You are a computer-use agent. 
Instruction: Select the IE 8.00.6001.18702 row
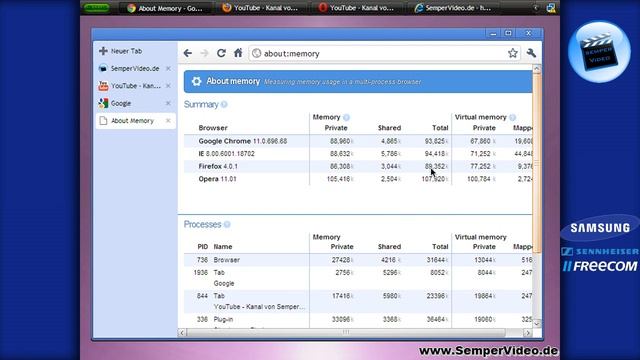tap(358, 154)
